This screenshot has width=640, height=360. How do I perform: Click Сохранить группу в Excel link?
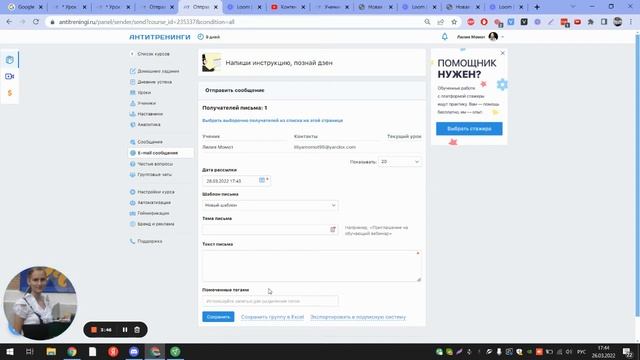pyautogui.click(x=272, y=317)
